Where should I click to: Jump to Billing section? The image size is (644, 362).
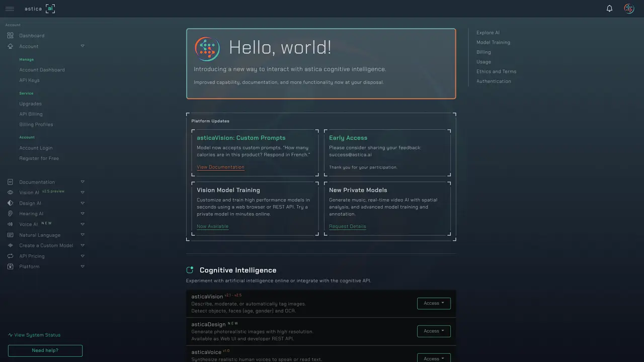(x=484, y=52)
